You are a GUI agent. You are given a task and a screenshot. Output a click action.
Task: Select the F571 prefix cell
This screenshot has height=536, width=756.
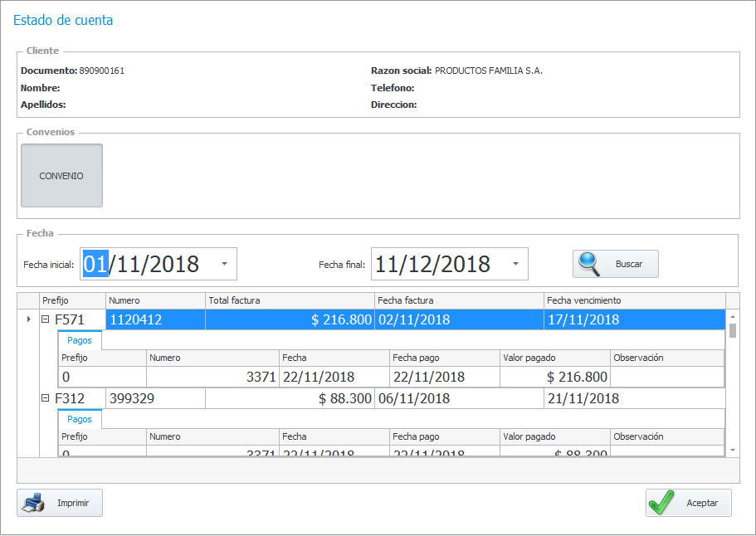[x=72, y=319]
